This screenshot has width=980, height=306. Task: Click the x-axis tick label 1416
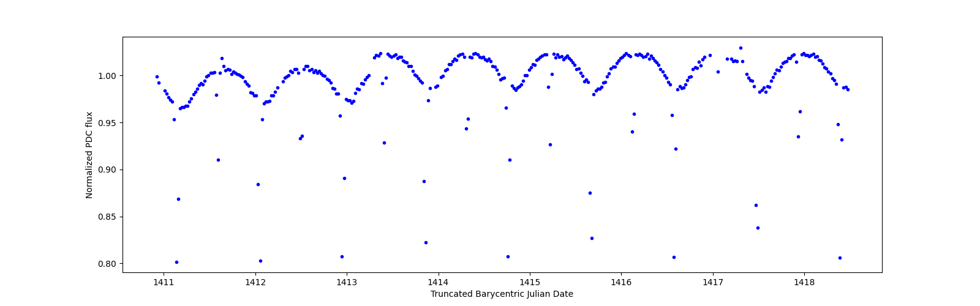pyautogui.click(x=621, y=283)
